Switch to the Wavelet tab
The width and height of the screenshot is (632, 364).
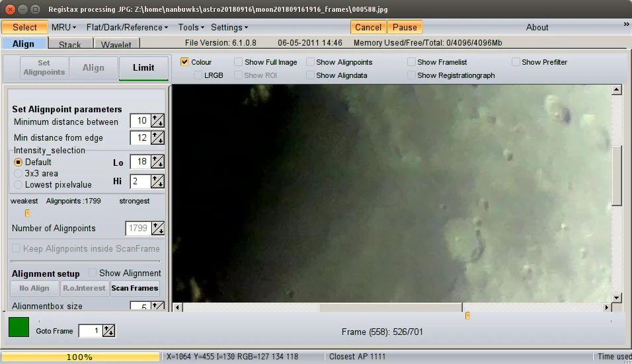click(116, 44)
